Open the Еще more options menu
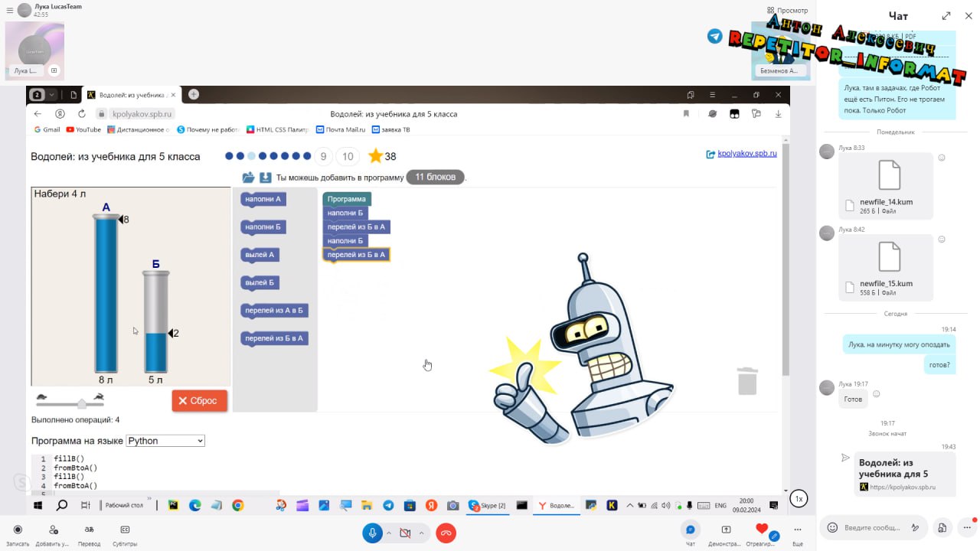This screenshot has width=980, height=551. (798, 533)
